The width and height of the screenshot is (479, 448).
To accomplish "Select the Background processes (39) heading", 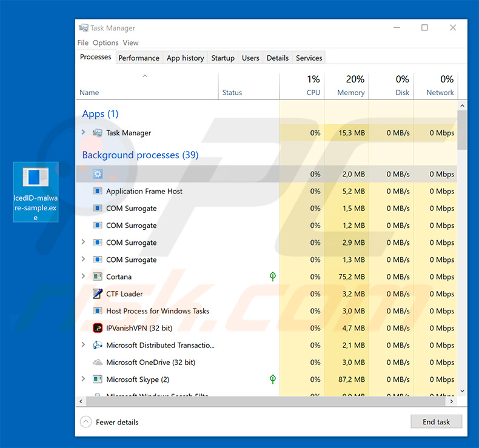I will pos(140,155).
